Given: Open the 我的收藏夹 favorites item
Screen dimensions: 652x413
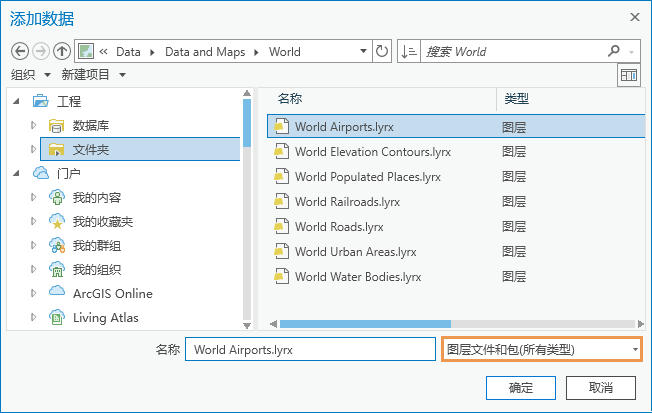Looking at the screenshot, I should [102, 222].
